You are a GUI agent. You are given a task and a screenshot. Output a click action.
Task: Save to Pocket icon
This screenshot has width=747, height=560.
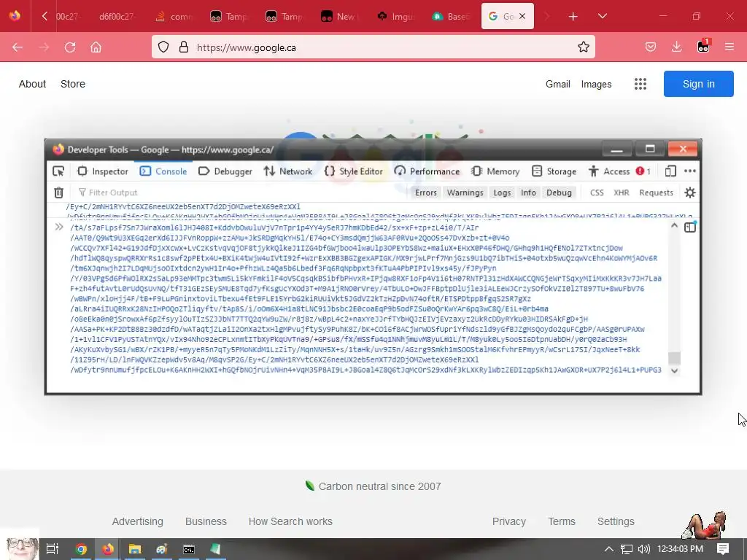point(650,47)
